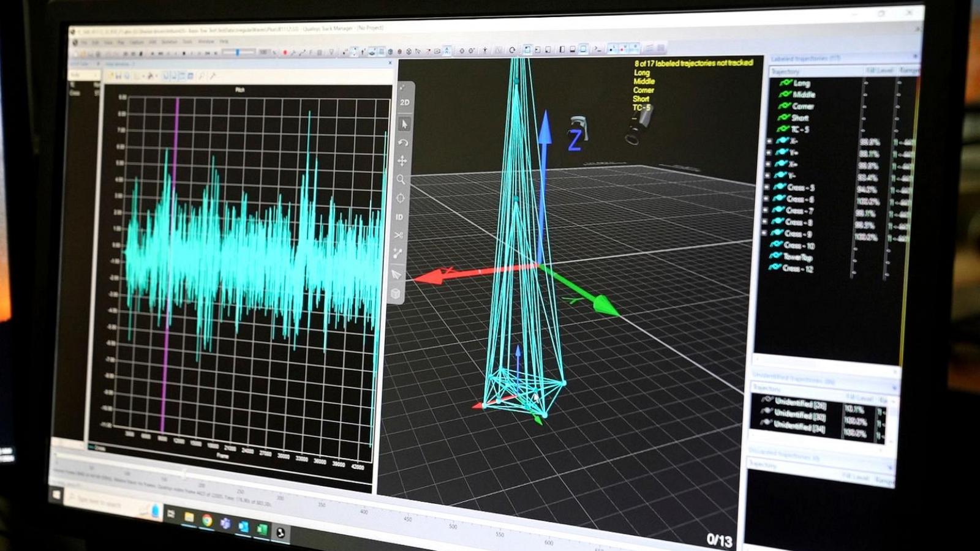Activate the Rotate view tool
Screen dimensions: 980x551
pos(403,143)
